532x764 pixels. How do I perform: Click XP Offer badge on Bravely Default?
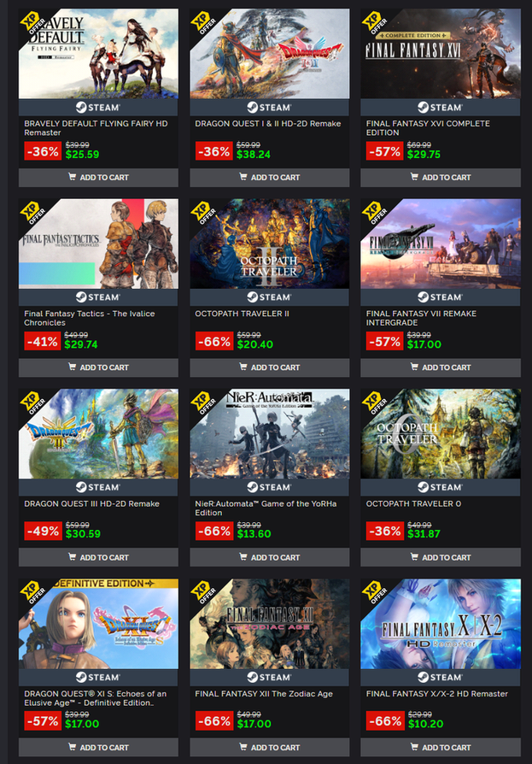32,22
